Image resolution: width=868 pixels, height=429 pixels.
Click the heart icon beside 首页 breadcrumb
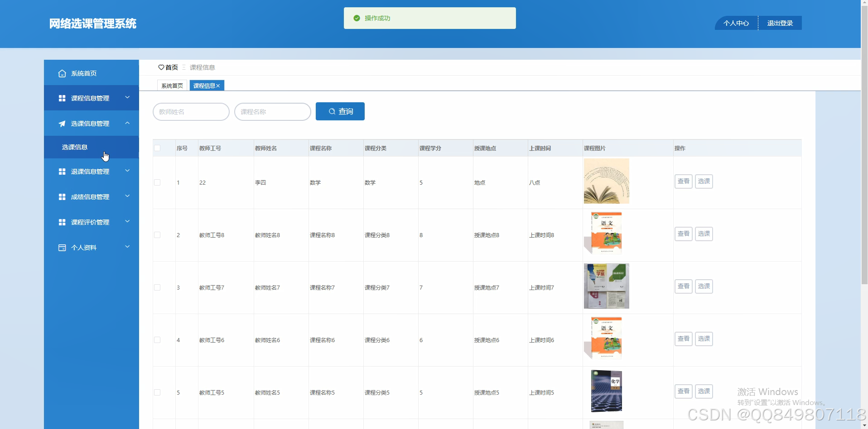click(161, 67)
